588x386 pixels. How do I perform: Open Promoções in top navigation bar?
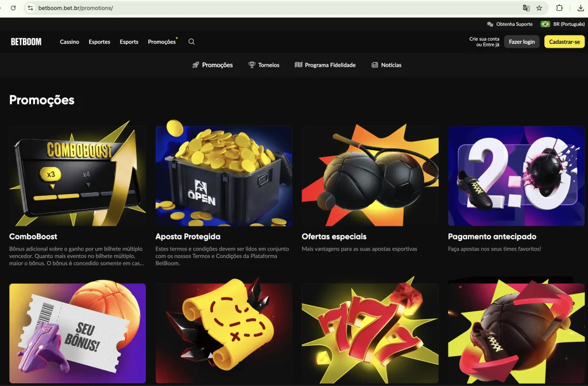pyautogui.click(x=161, y=41)
